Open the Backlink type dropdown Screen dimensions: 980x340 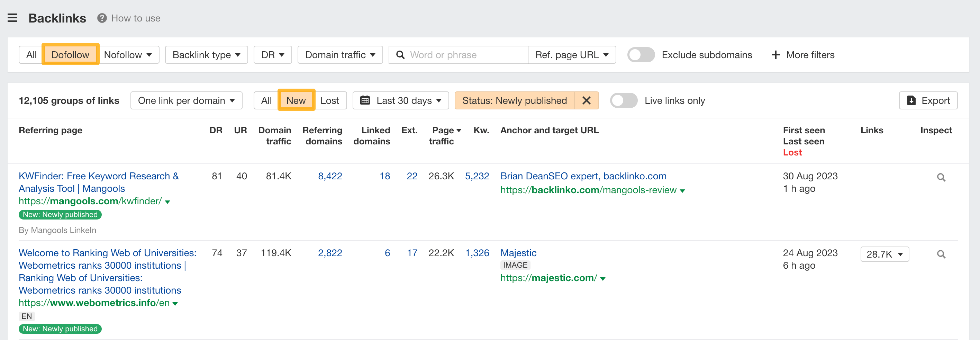pyautogui.click(x=206, y=54)
